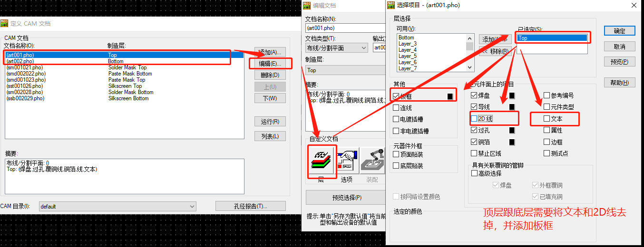Viewport: 644px width, 247px height.
Task: Uncheck the 板框 checkbox
Action: pyautogui.click(x=396, y=96)
